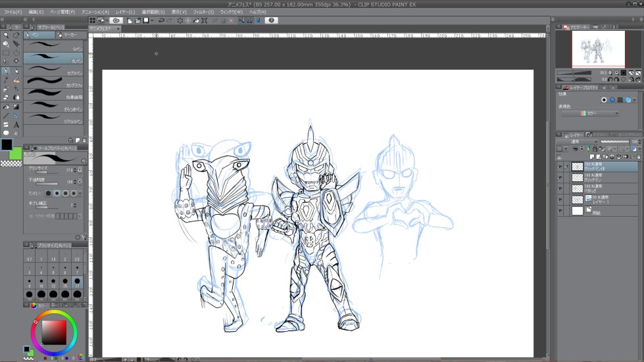The height and width of the screenshot is (362, 644).
Task: Open the Help question mark icon
Action: [272, 20]
